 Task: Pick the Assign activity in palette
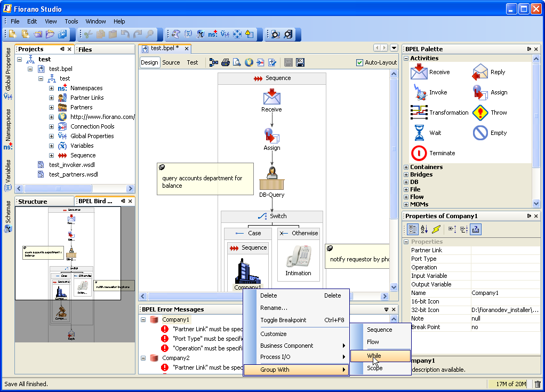pos(490,92)
